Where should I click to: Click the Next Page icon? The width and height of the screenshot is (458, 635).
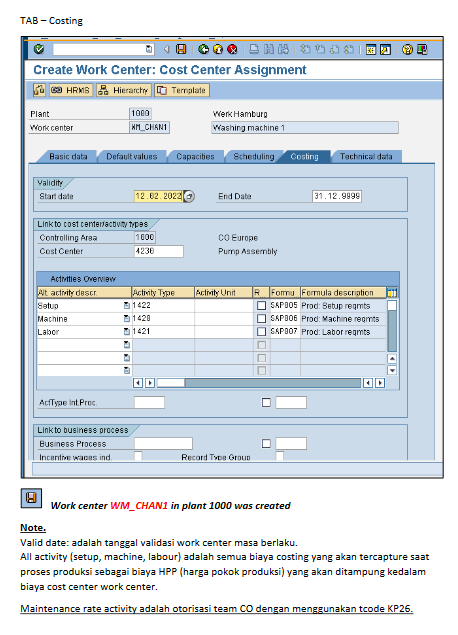pos(334,49)
